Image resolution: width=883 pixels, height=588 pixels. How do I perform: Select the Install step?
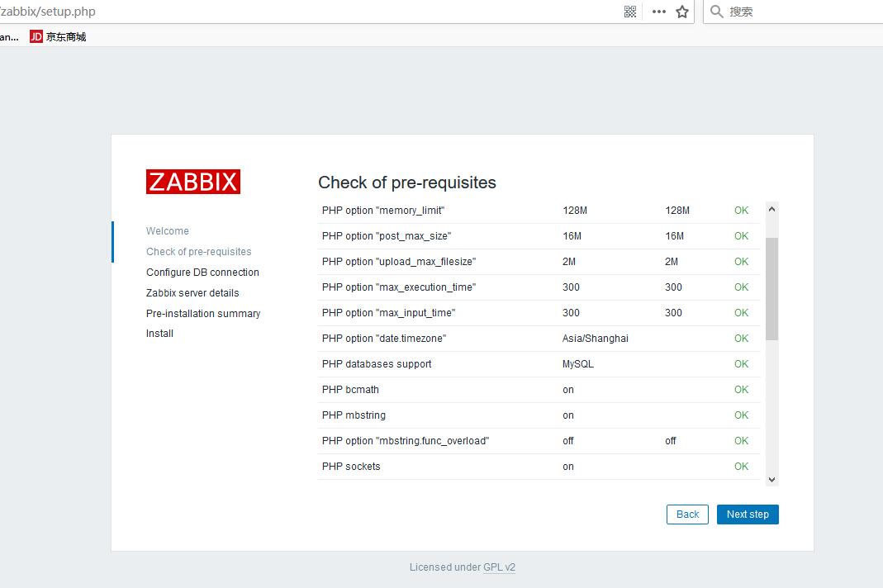click(160, 334)
